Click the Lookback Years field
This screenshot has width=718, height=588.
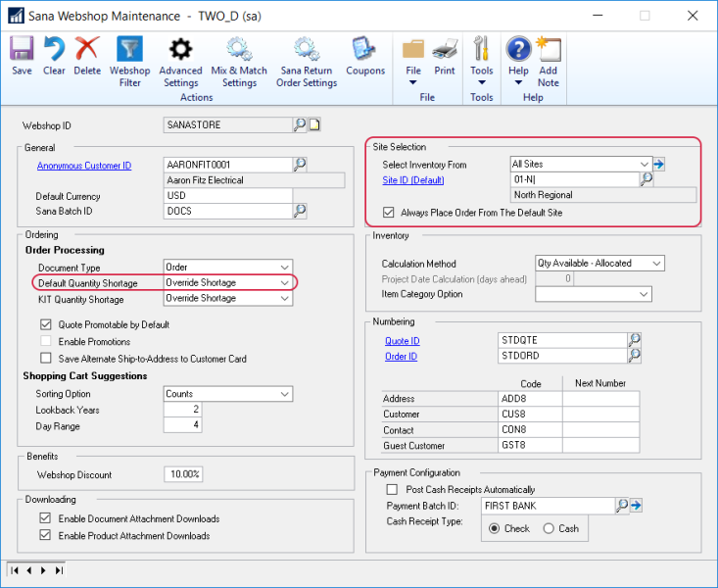pyautogui.click(x=182, y=409)
